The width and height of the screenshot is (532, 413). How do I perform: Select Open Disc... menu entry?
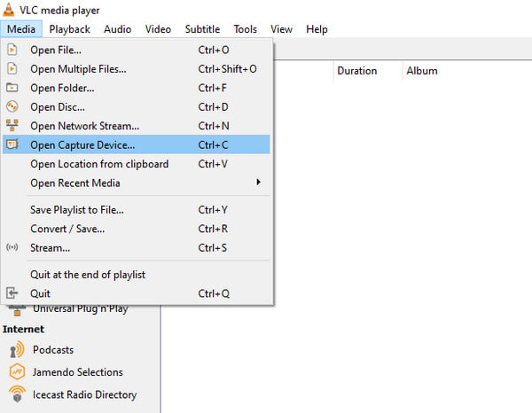(x=136, y=107)
